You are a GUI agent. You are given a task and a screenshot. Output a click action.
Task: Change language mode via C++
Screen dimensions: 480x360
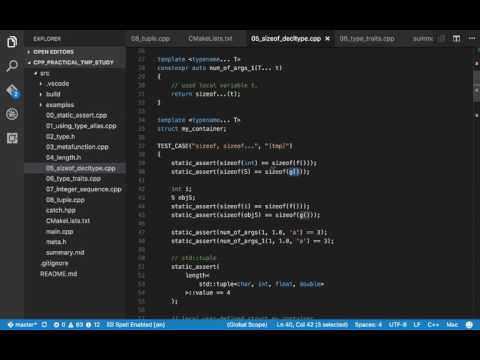(x=433, y=325)
